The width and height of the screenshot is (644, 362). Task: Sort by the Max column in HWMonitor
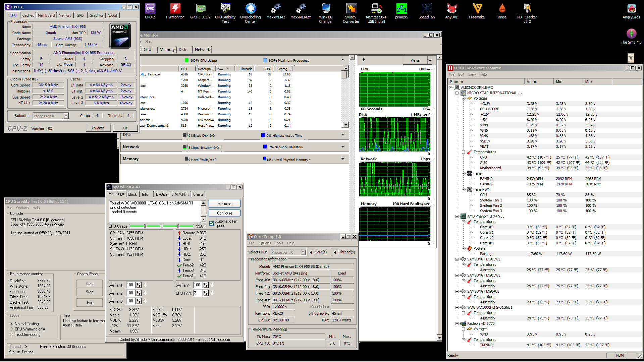tap(598, 82)
